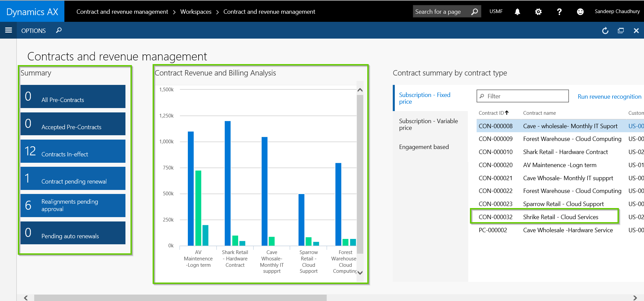Click Run revenue recognition link
The height and width of the screenshot is (301, 644).
(609, 97)
